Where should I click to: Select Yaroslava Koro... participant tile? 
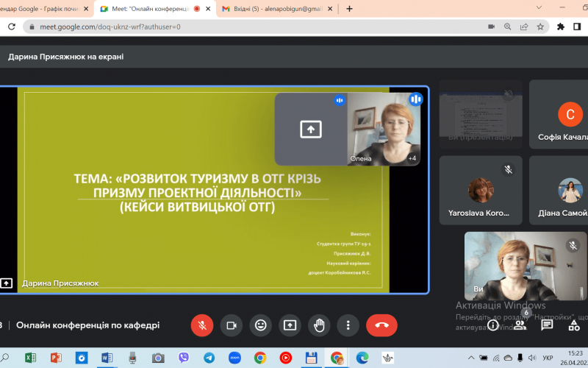(x=481, y=191)
